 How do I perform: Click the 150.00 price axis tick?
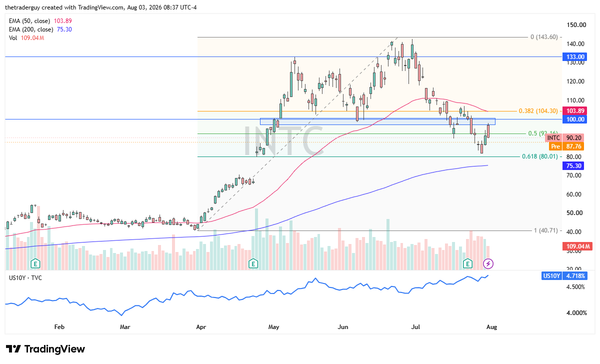click(x=575, y=24)
